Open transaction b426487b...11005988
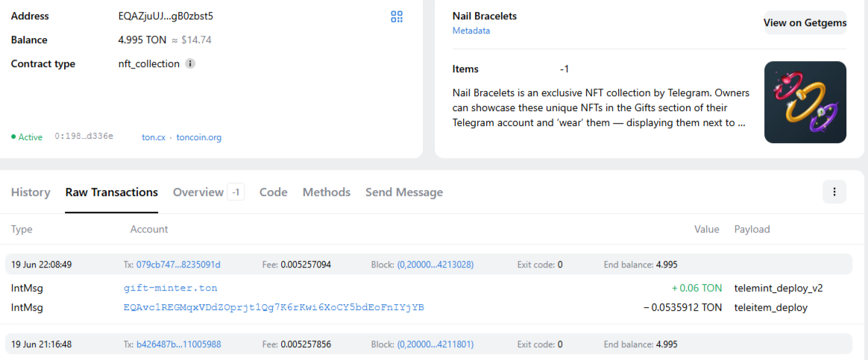 [x=179, y=344]
